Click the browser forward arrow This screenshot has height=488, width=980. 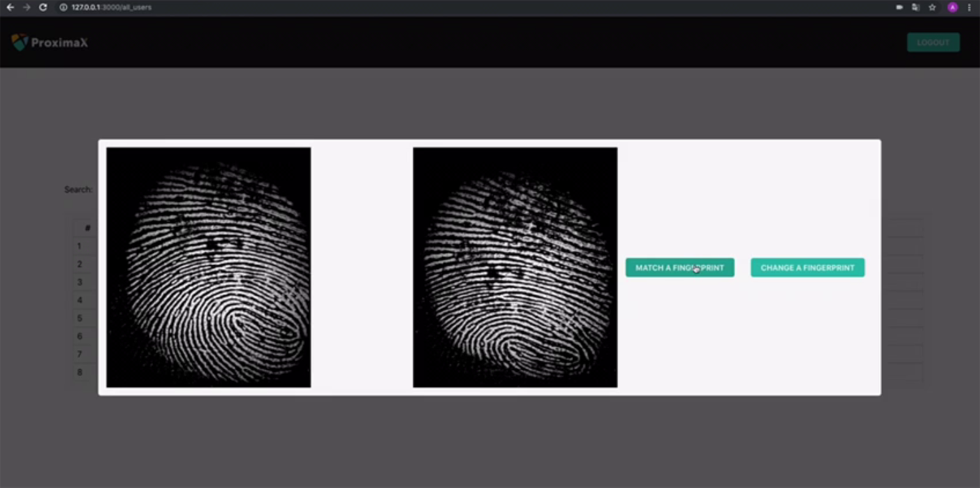(x=26, y=7)
